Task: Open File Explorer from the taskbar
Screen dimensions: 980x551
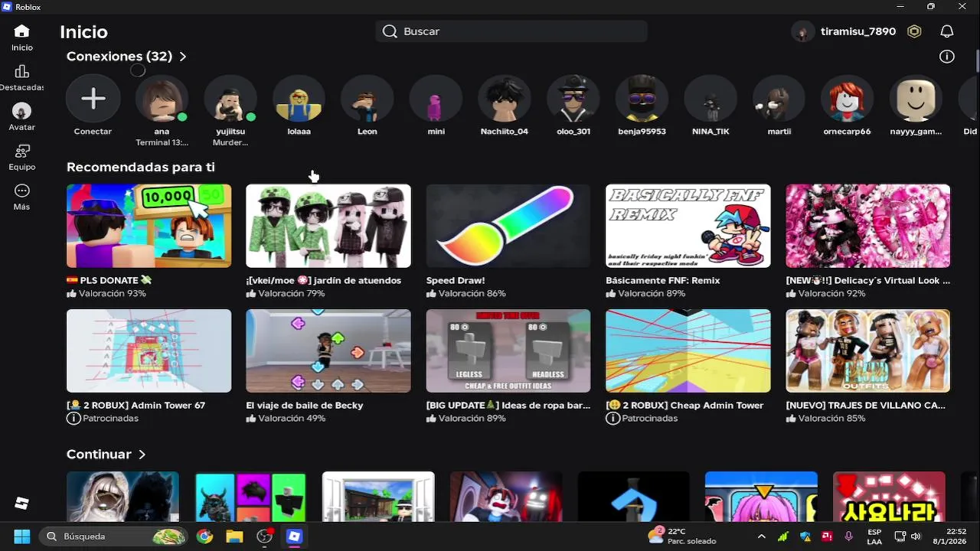Action: pyautogui.click(x=234, y=536)
